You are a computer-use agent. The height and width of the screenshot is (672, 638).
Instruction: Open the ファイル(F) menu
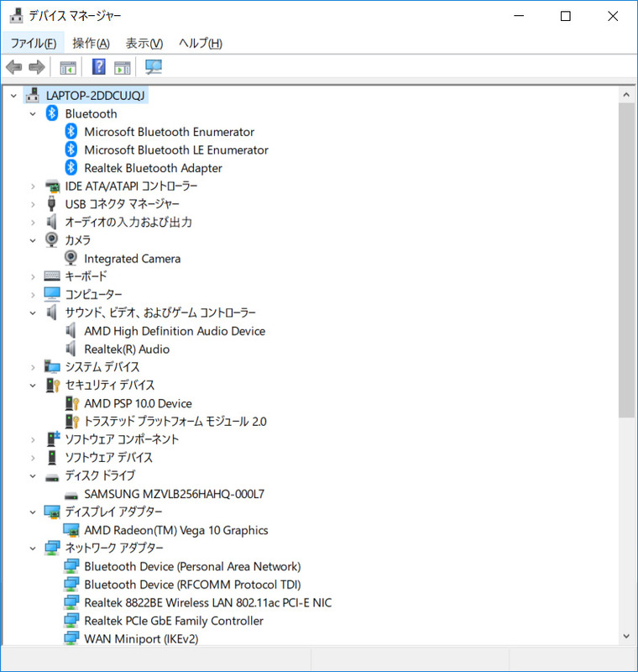[34, 44]
